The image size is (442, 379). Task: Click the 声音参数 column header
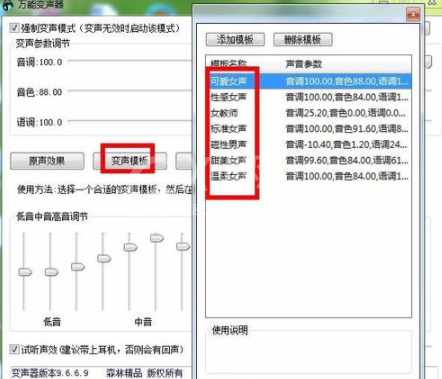[x=346, y=64]
